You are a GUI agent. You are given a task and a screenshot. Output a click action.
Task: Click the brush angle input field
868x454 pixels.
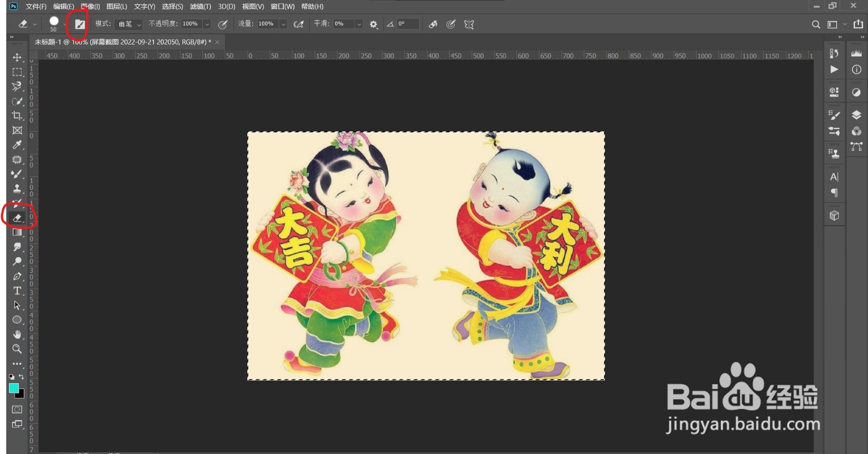pyautogui.click(x=407, y=24)
